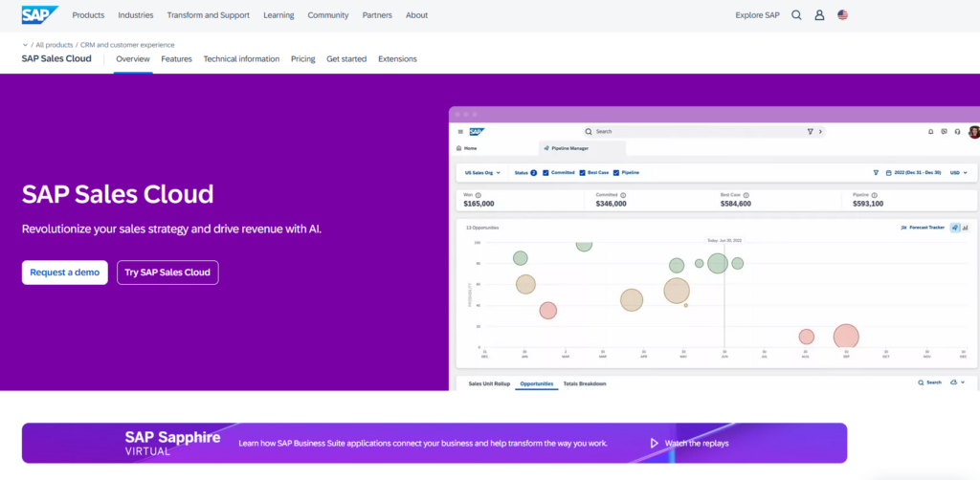The image size is (980, 480).
Task: Select the Sales Unit Rollup tab
Action: point(489,383)
